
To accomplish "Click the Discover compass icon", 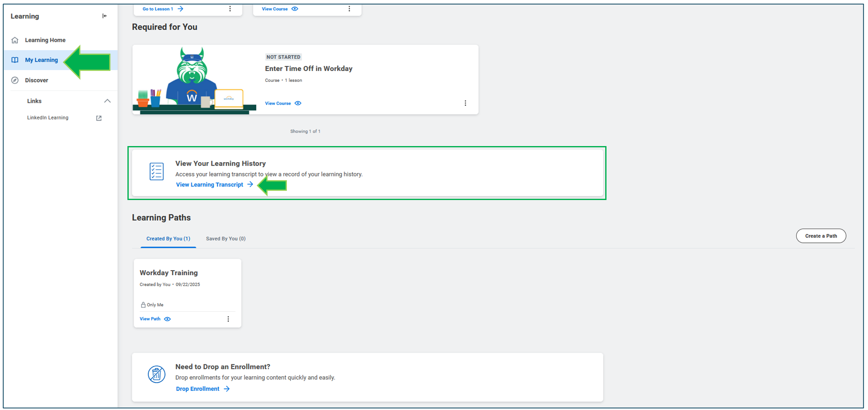I will [x=15, y=81].
